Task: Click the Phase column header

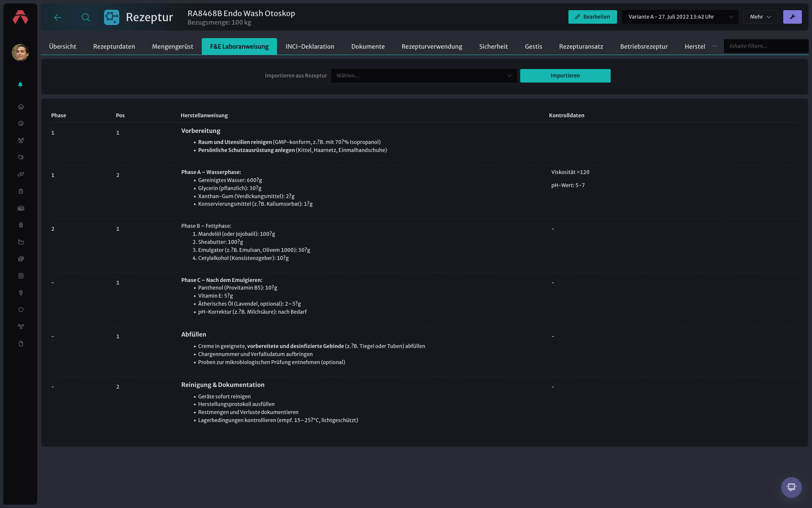Action: [x=59, y=116]
